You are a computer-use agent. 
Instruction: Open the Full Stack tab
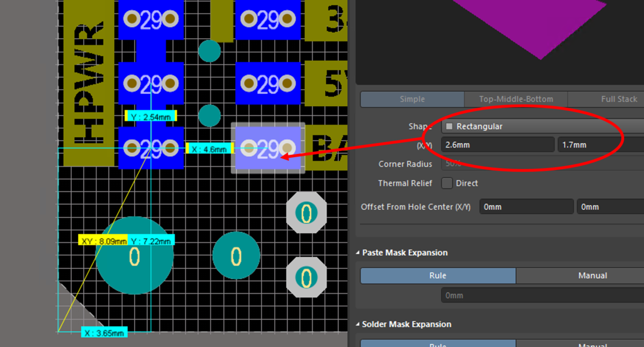[x=606, y=99]
